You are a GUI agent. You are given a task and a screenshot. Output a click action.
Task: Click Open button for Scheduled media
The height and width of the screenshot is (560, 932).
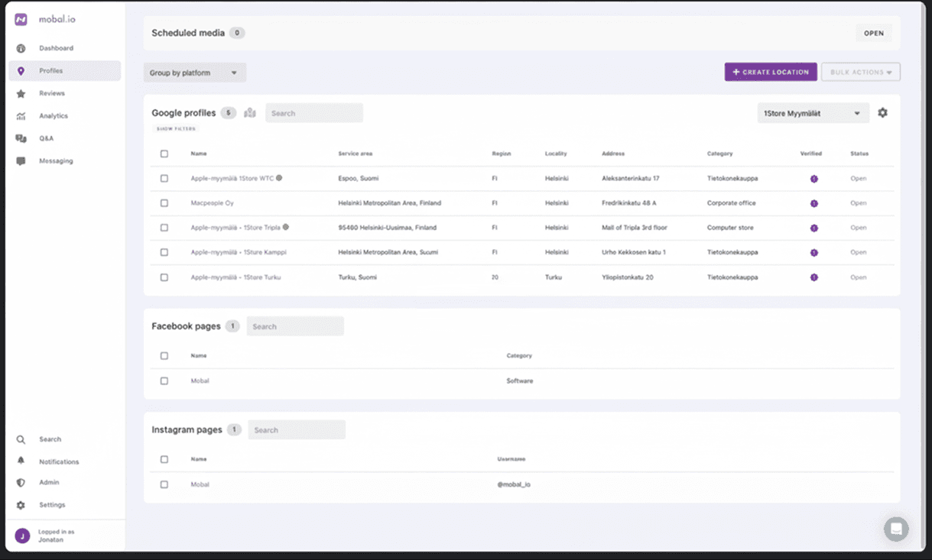click(x=874, y=34)
